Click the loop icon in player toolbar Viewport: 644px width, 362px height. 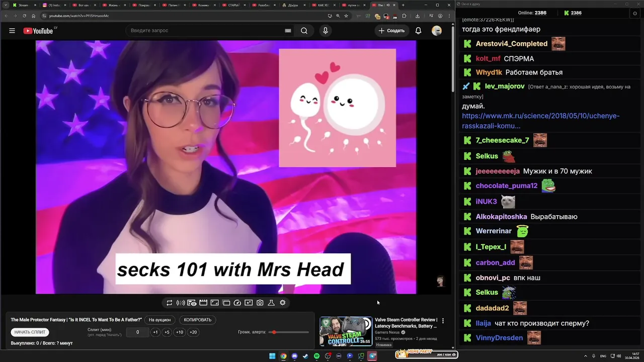tap(169, 303)
